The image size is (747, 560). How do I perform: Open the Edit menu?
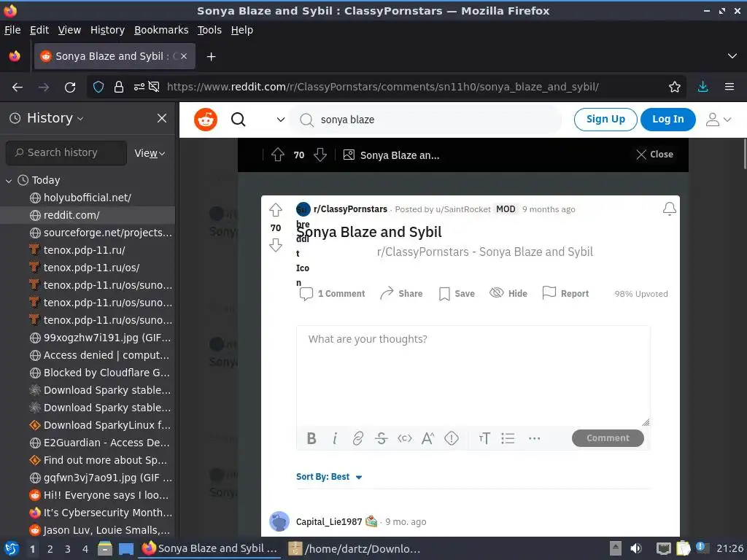tap(39, 30)
